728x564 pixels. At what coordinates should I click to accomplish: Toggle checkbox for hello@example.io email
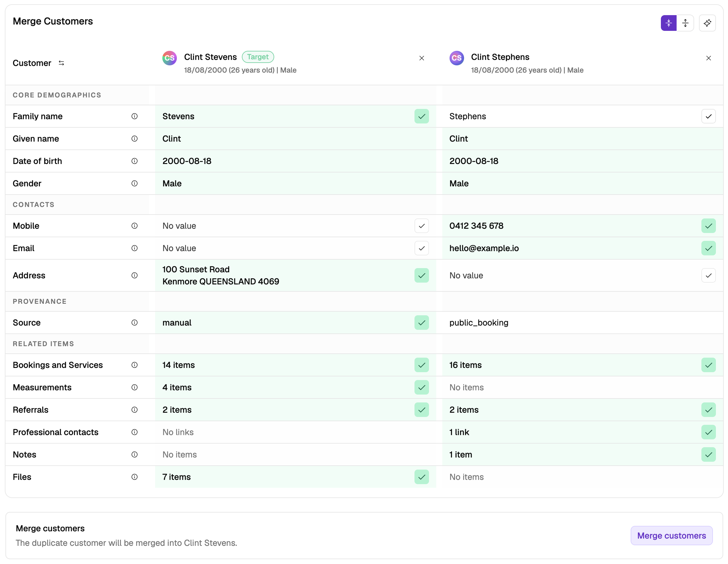coord(708,248)
